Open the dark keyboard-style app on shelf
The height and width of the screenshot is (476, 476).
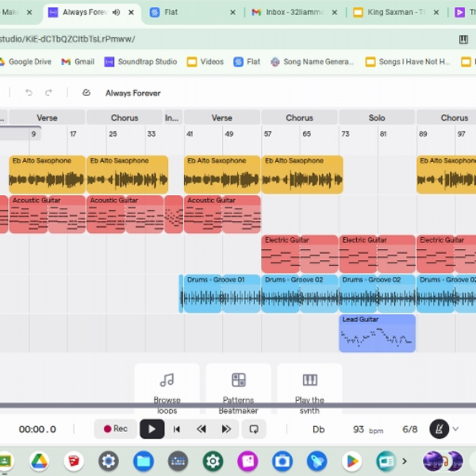point(178,461)
